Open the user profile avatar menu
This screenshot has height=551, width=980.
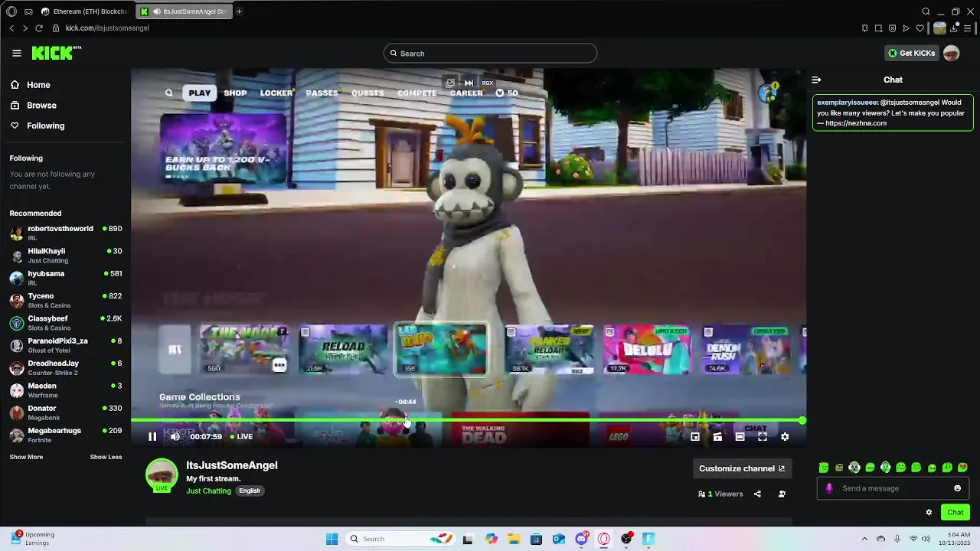(951, 53)
